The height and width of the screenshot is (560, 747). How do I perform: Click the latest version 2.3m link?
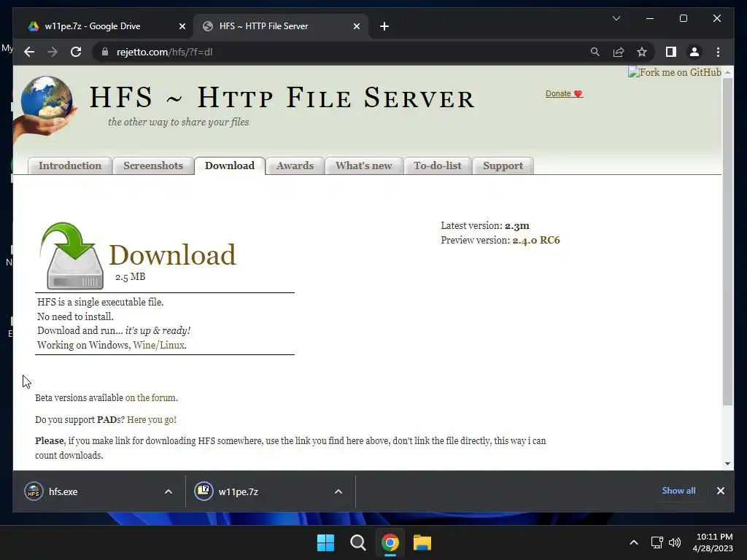[x=517, y=226]
